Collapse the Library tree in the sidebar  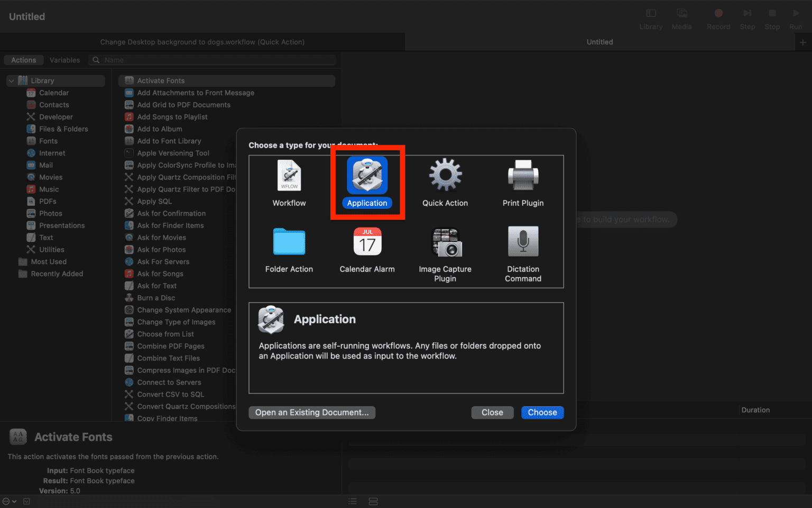coord(11,80)
